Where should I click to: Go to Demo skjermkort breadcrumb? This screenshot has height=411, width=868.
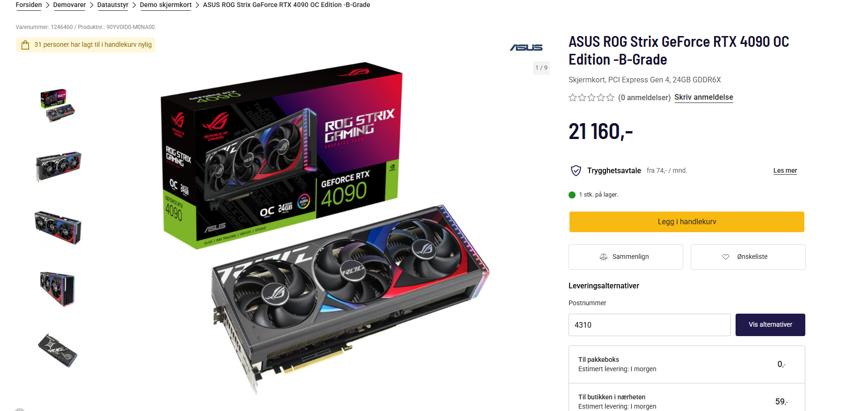(x=166, y=5)
